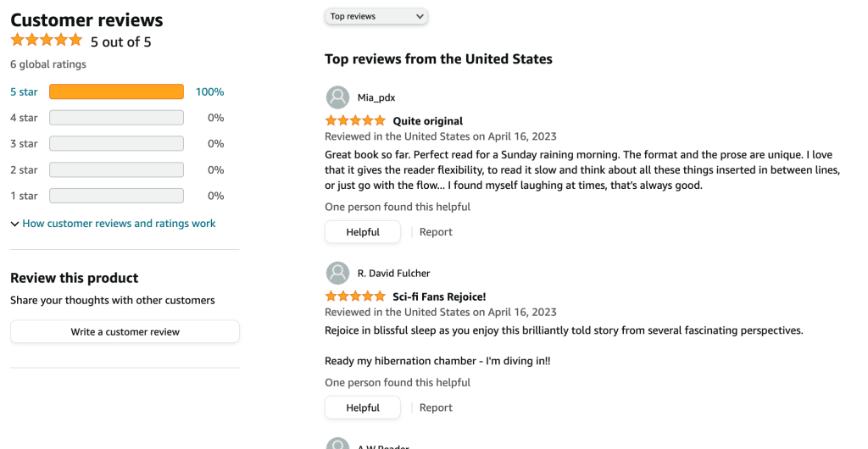
Task: Open Mia_pdx reviewer profile name
Action: [376, 97]
